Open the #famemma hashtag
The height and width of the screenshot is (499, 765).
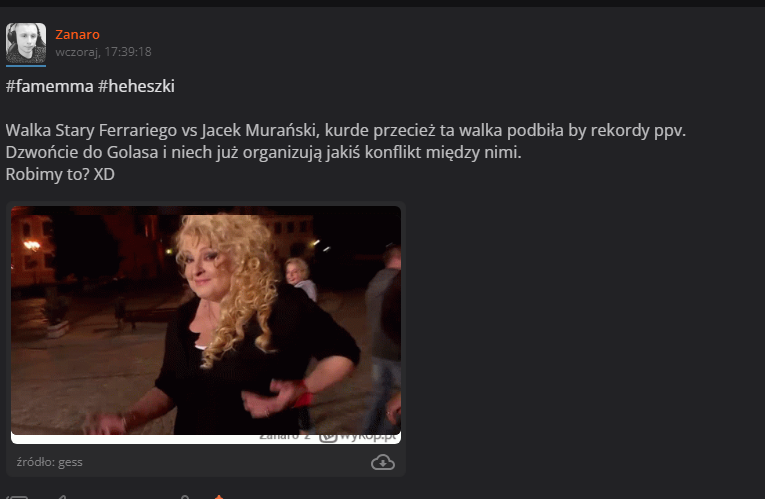coord(49,86)
